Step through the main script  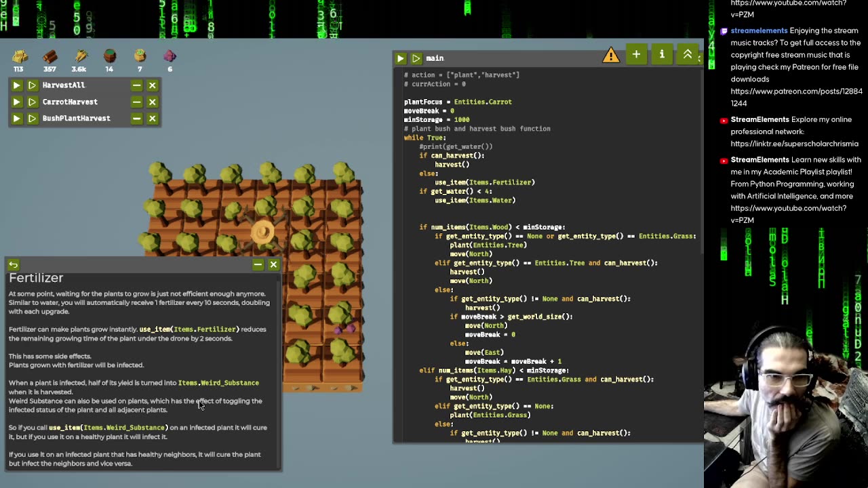click(x=416, y=58)
